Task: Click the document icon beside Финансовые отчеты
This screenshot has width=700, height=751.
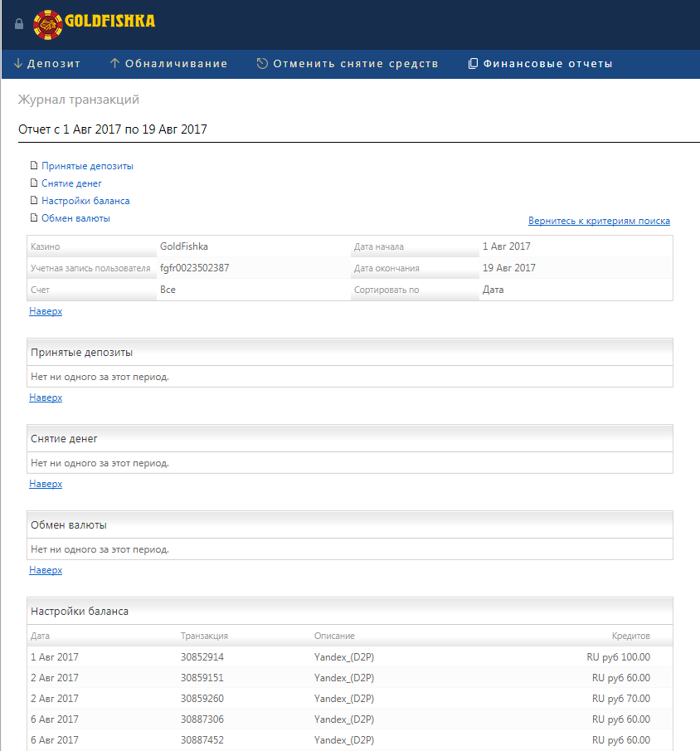Action: pos(474,64)
